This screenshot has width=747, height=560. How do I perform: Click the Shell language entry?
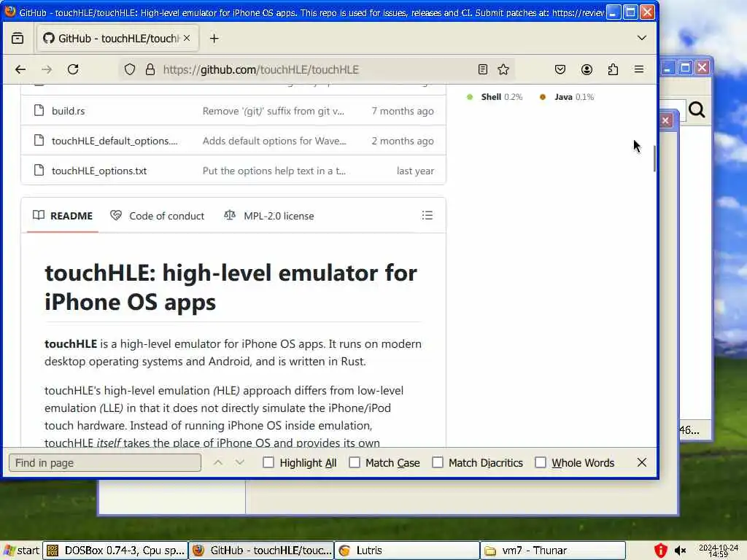(495, 97)
